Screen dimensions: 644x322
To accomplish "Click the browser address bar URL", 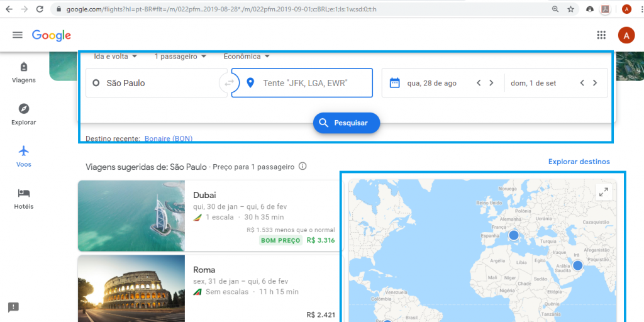I will (221, 9).
